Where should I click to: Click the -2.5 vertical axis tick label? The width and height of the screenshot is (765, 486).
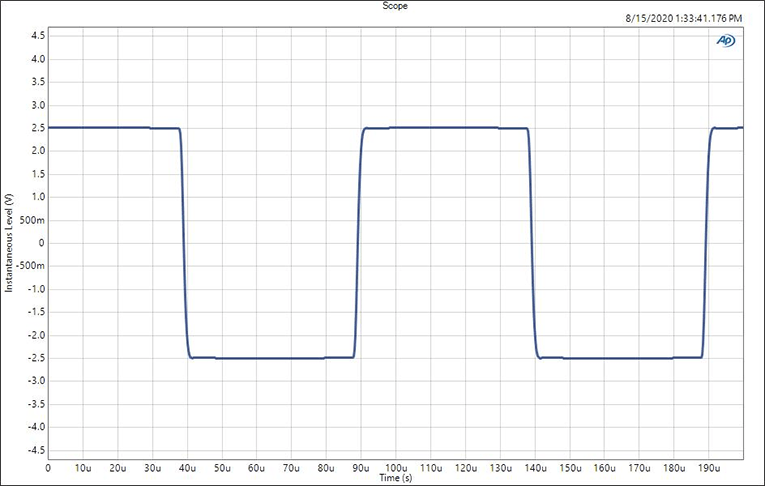(x=34, y=358)
